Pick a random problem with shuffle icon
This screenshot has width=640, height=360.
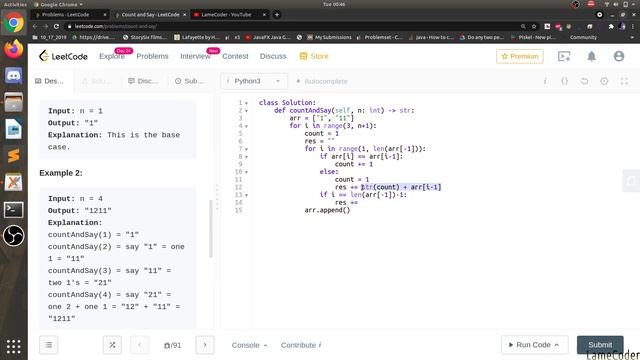[x=112, y=345]
